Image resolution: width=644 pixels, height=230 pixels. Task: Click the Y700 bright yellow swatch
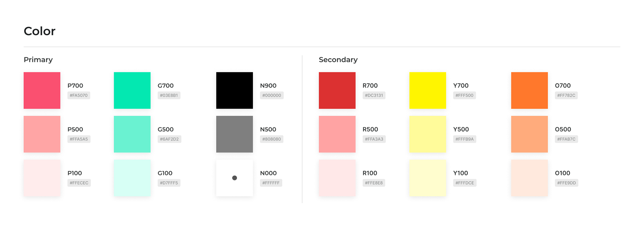[x=428, y=91]
